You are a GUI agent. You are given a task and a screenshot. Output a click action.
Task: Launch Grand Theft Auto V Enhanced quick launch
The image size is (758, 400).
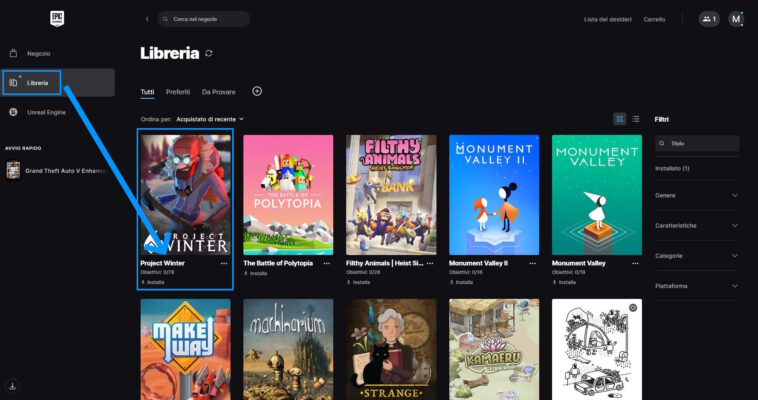(56, 171)
